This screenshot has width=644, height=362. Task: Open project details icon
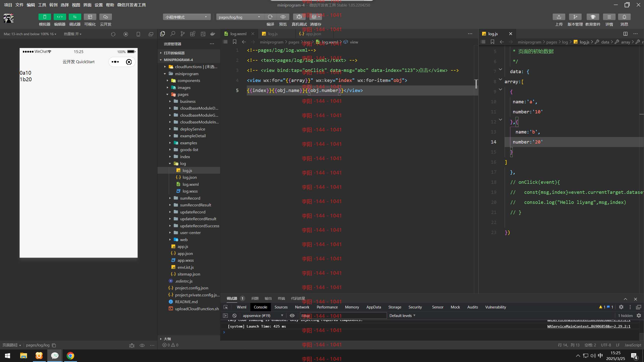point(609,17)
